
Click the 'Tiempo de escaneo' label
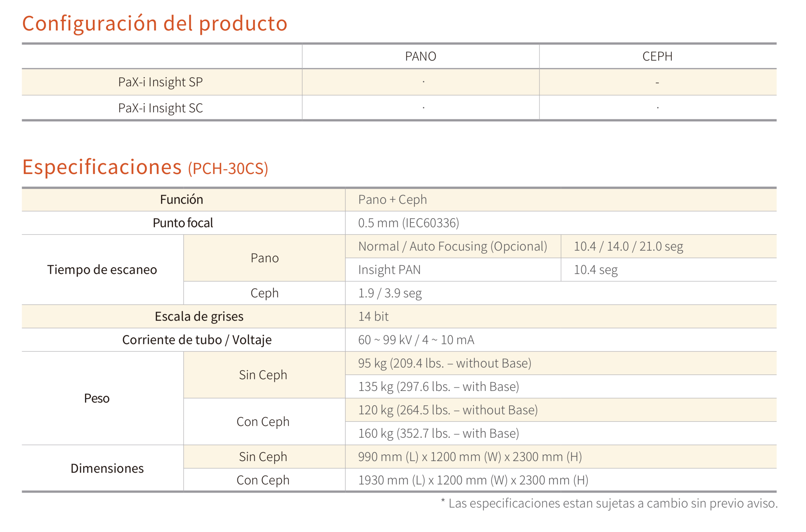[x=102, y=270]
